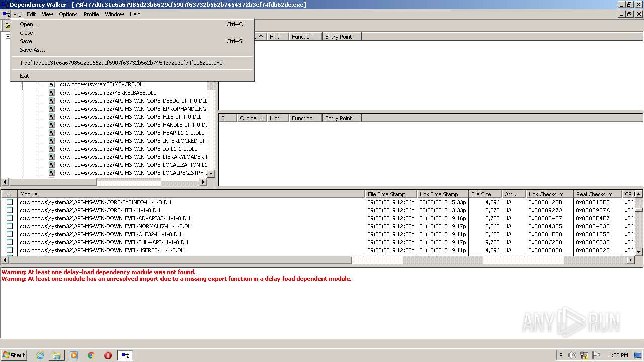This screenshot has width=644, height=362.
Task: Select API-MS-WIN-CORE-HEAP-L1-1-0.DLL icon in tree
Action: 52,133
